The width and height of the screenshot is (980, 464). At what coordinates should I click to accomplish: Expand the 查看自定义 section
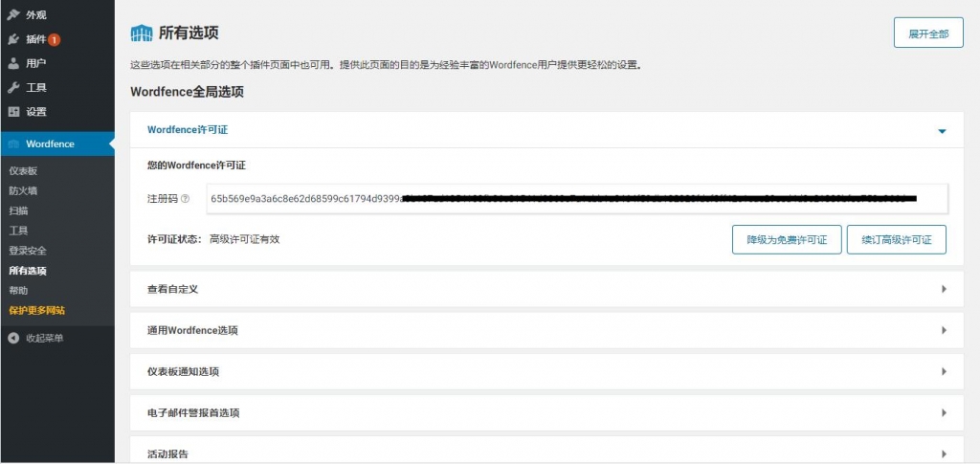944,289
